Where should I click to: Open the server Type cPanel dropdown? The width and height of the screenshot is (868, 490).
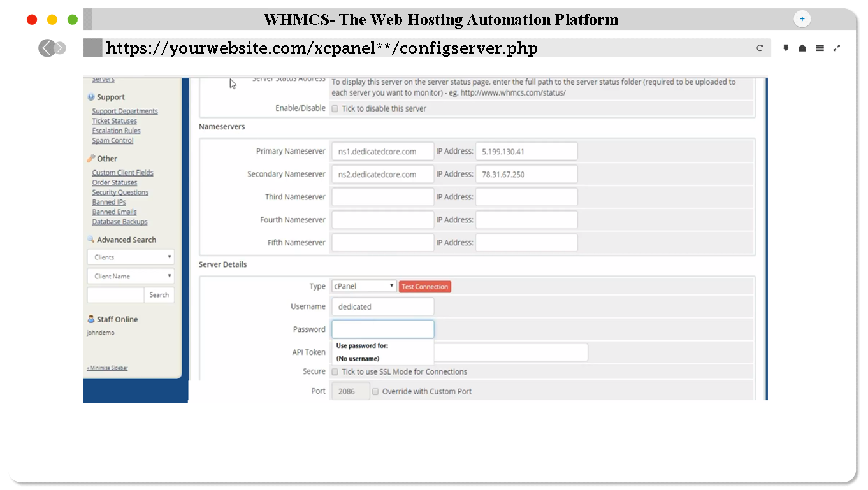364,287
